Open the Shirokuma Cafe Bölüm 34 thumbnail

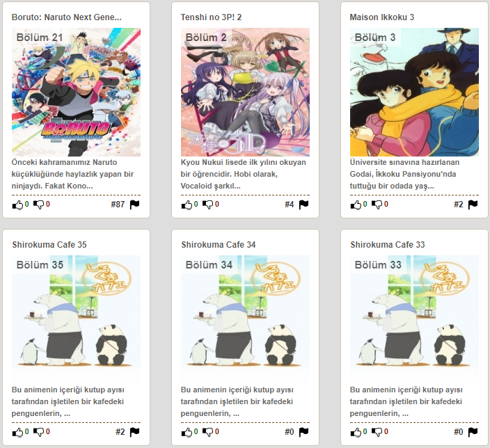pyautogui.click(x=245, y=319)
